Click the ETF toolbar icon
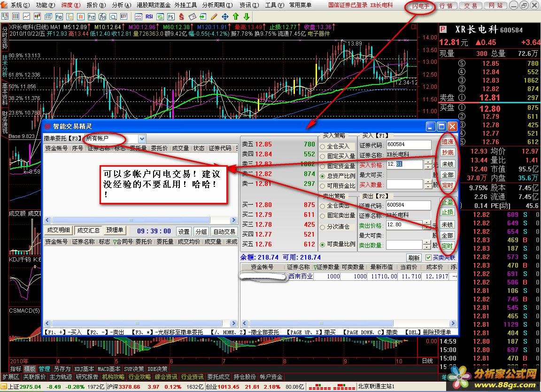This screenshot has height=392, width=541. click(124, 16)
